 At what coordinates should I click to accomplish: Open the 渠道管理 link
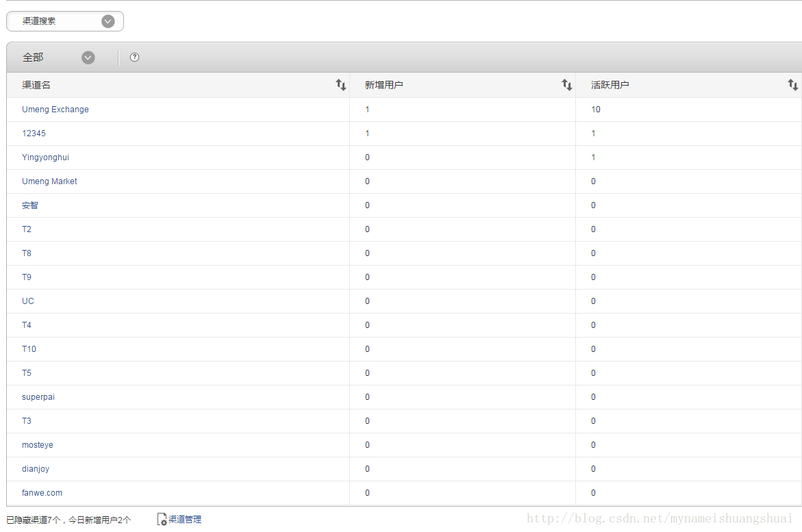tap(185, 520)
